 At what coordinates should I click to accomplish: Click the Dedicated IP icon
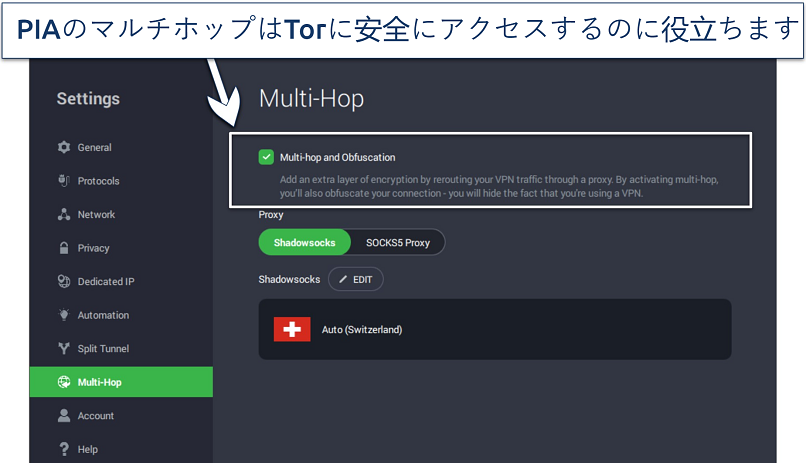click(x=64, y=282)
